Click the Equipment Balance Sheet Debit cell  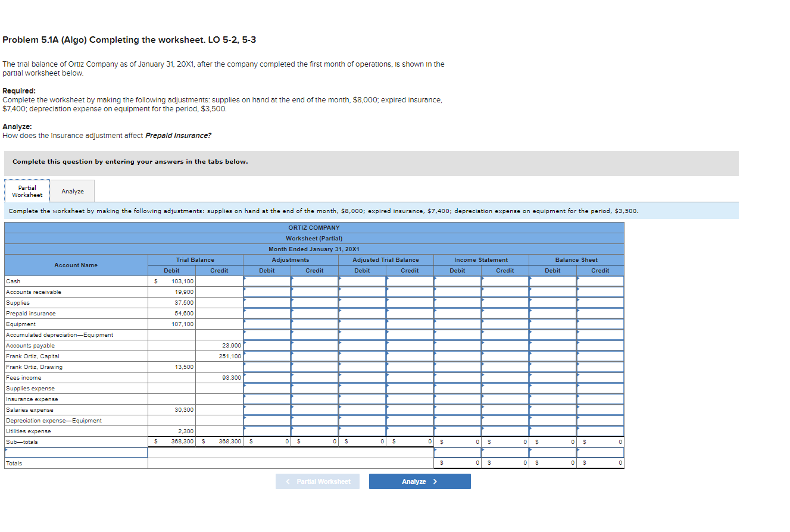(552, 324)
